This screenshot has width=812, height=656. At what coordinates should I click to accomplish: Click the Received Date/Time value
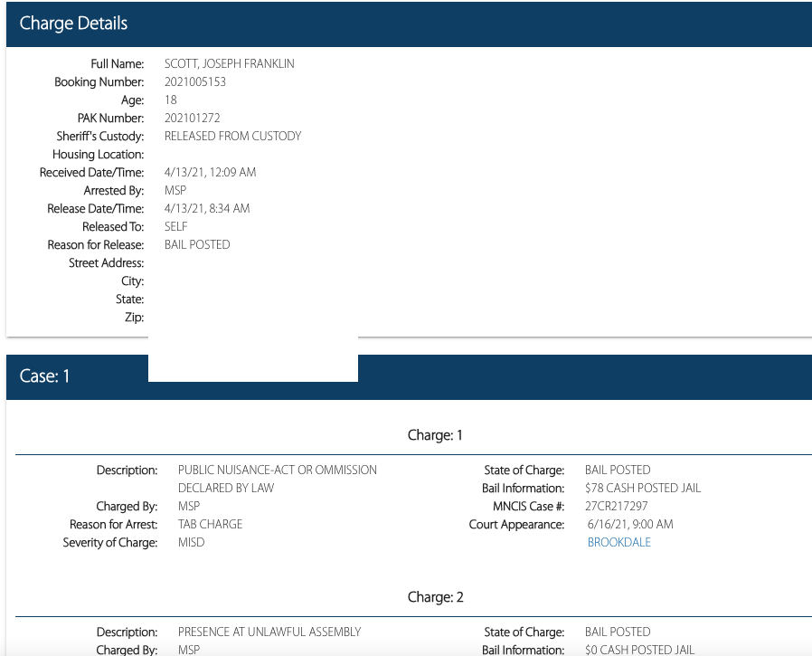coord(210,172)
